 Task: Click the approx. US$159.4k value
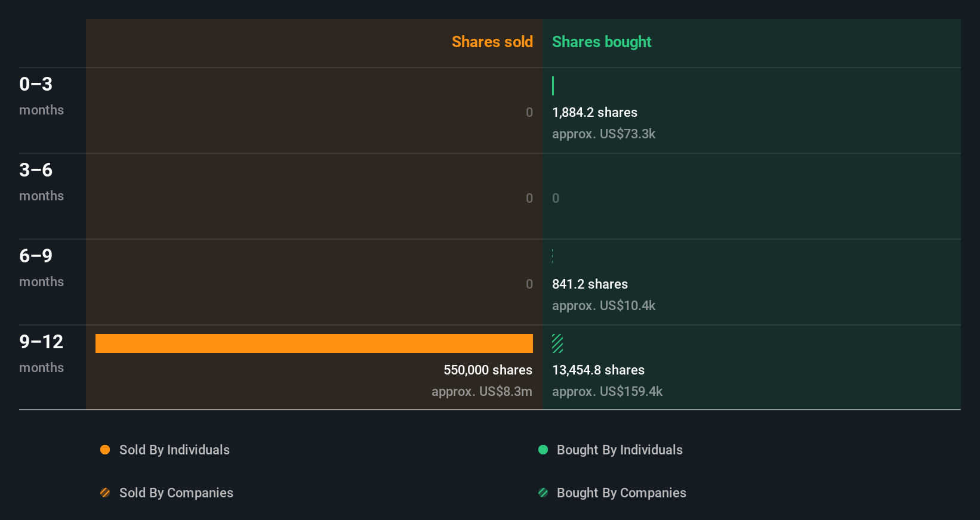pyautogui.click(x=607, y=391)
